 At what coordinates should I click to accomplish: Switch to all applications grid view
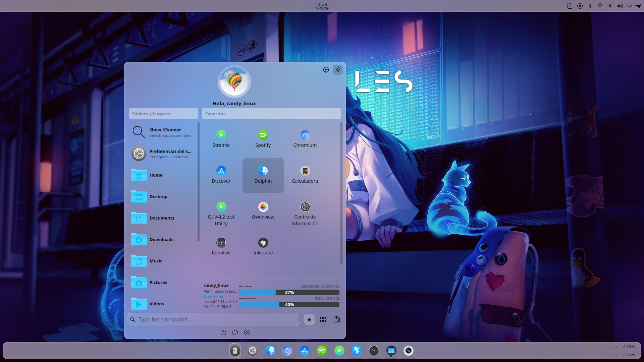click(323, 319)
